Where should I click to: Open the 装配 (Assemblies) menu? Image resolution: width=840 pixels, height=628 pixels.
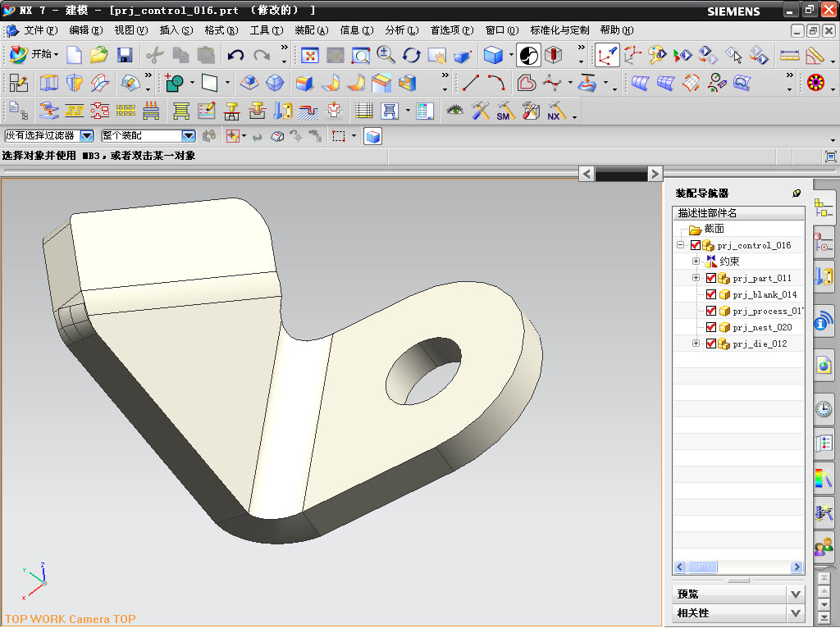(311, 30)
